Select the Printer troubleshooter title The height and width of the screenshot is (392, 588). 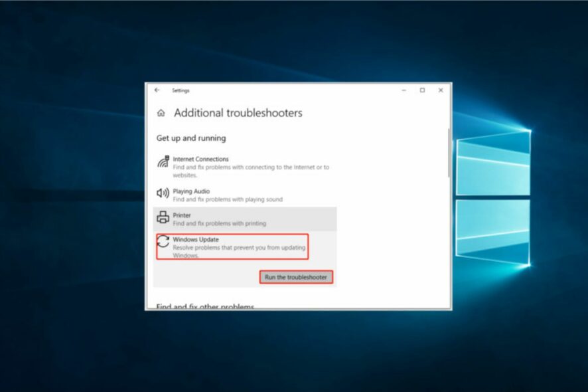(182, 215)
